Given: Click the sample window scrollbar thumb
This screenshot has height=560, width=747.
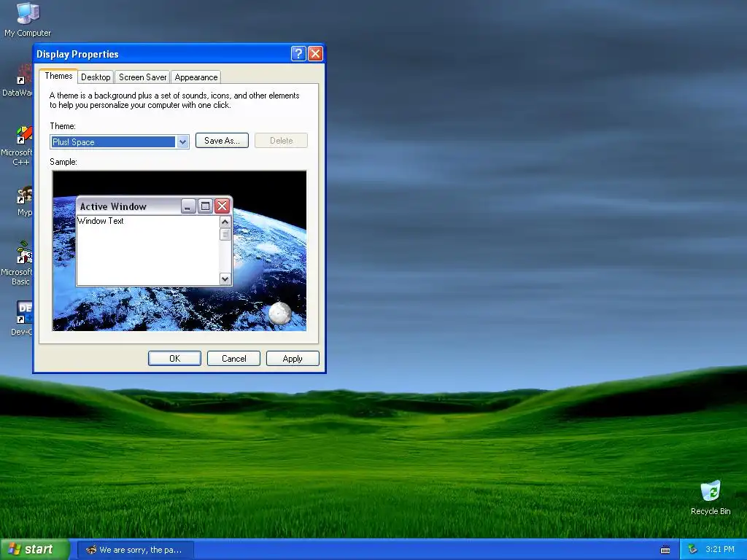Looking at the screenshot, I should click(x=225, y=234).
